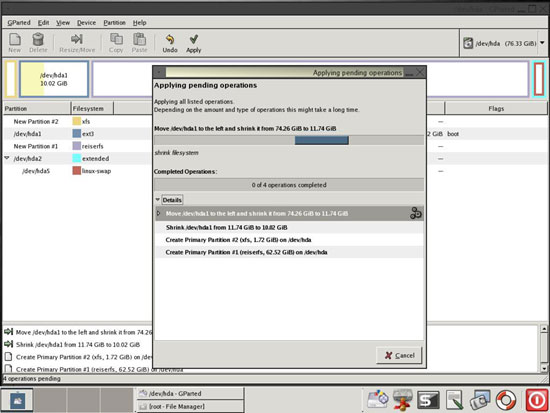
Task: Click the linux-swap red color swatch
Action: tap(76, 171)
